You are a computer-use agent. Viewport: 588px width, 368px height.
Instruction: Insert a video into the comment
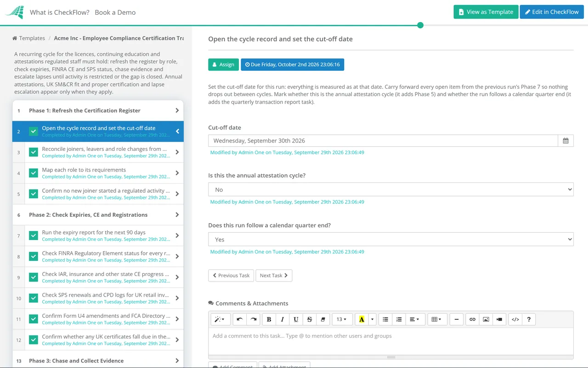[x=499, y=319]
